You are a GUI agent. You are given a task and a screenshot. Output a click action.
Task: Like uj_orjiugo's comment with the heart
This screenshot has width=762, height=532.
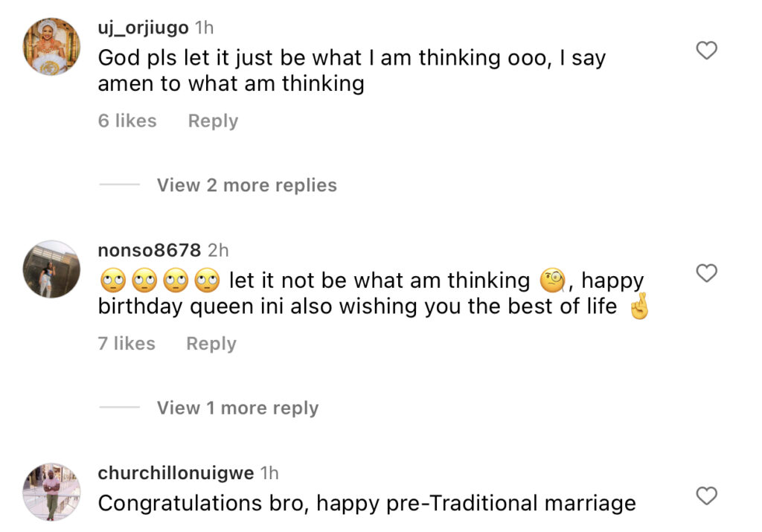tap(705, 51)
